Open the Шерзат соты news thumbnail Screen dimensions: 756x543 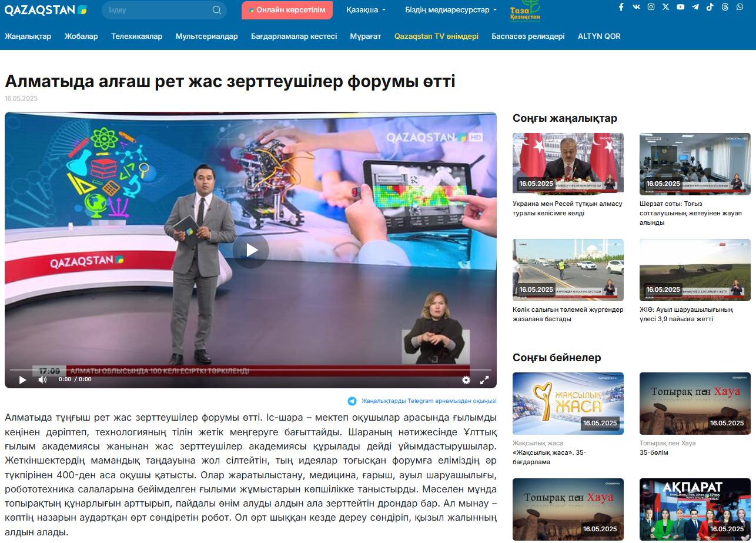tap(695, 164)
